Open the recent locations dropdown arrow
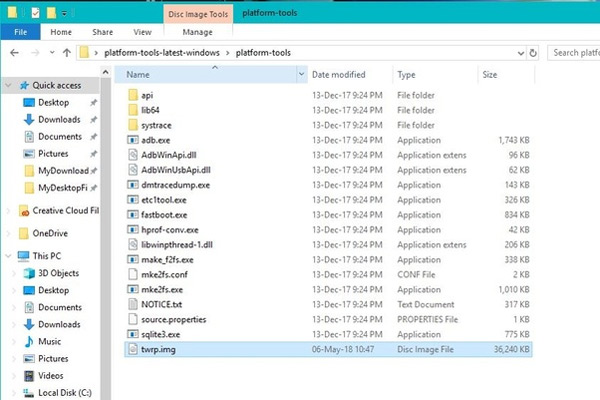600x400 pixels. (52, 53)
